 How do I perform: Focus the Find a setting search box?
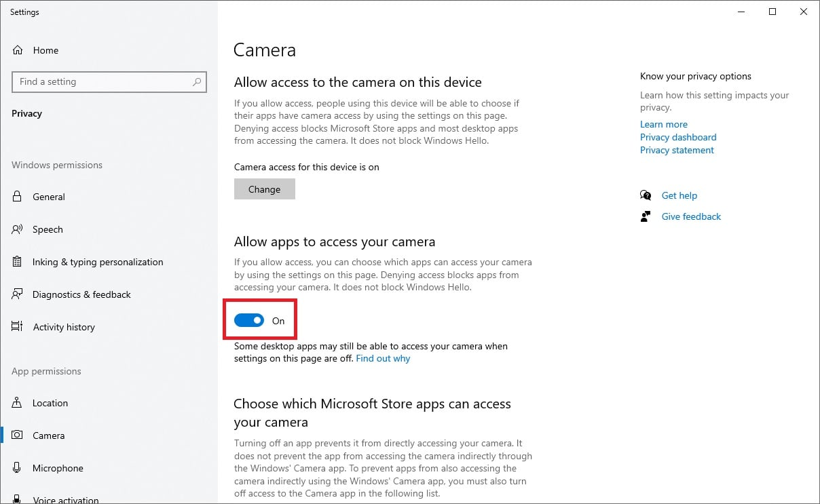click(x=109, y=82)
